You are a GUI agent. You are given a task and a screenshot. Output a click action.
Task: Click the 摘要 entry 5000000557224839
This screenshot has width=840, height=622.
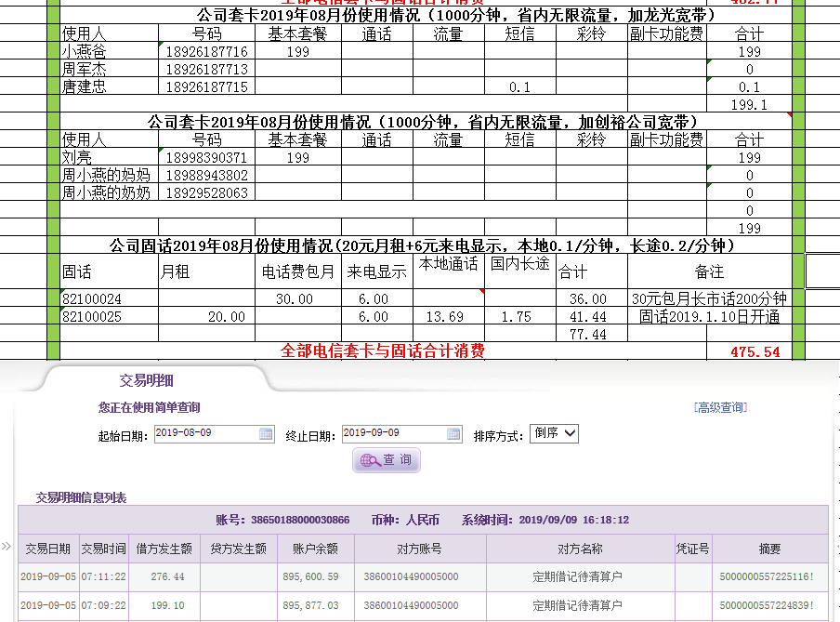[x=767, y=605]
